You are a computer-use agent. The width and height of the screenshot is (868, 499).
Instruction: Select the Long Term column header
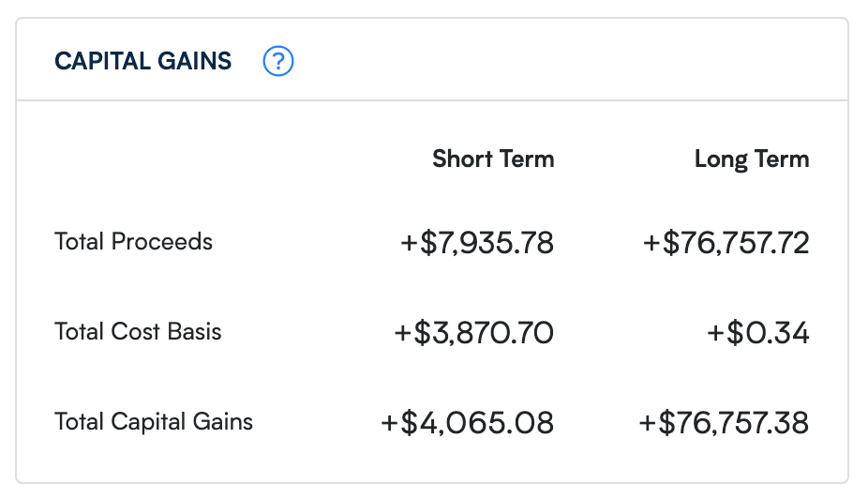coord(751,159)
